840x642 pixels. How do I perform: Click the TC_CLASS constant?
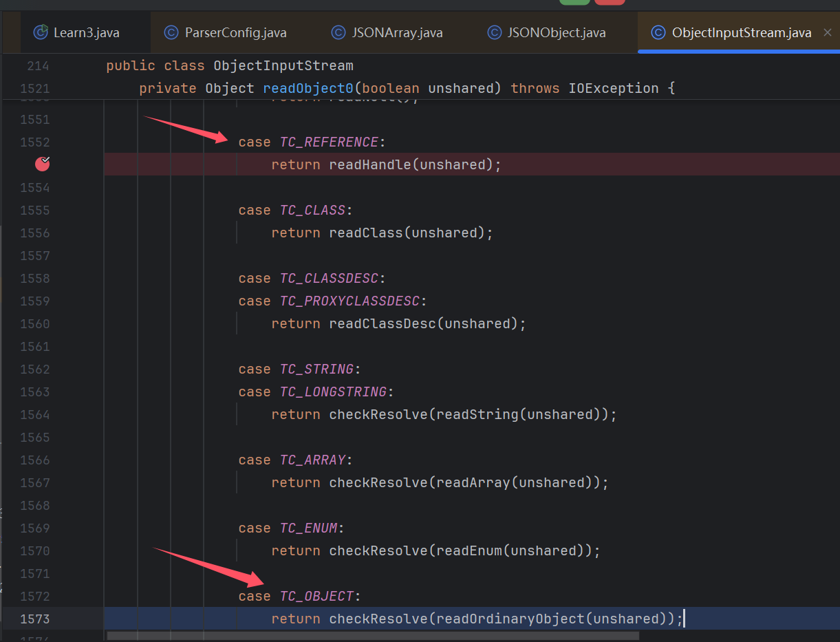pyautogui.click(x=312, y=210)
